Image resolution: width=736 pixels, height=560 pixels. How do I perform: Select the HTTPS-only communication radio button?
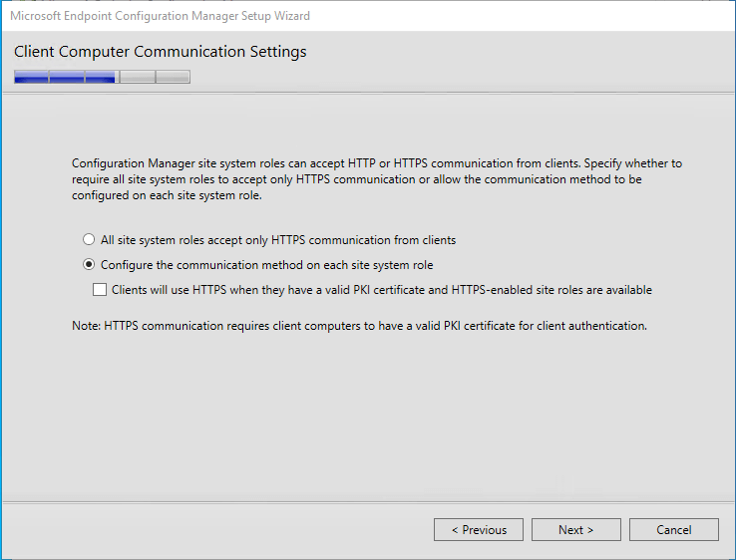coord(88,240)
